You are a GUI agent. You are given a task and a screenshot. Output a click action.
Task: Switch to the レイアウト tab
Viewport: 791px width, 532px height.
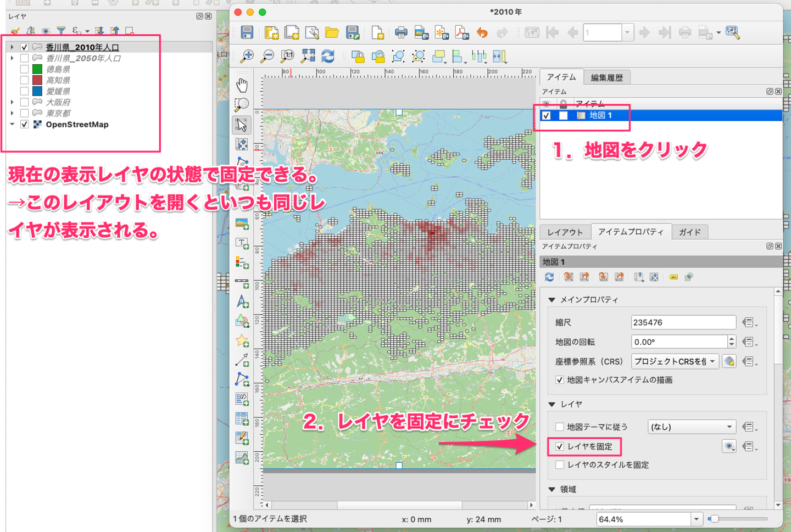point(565,232)
